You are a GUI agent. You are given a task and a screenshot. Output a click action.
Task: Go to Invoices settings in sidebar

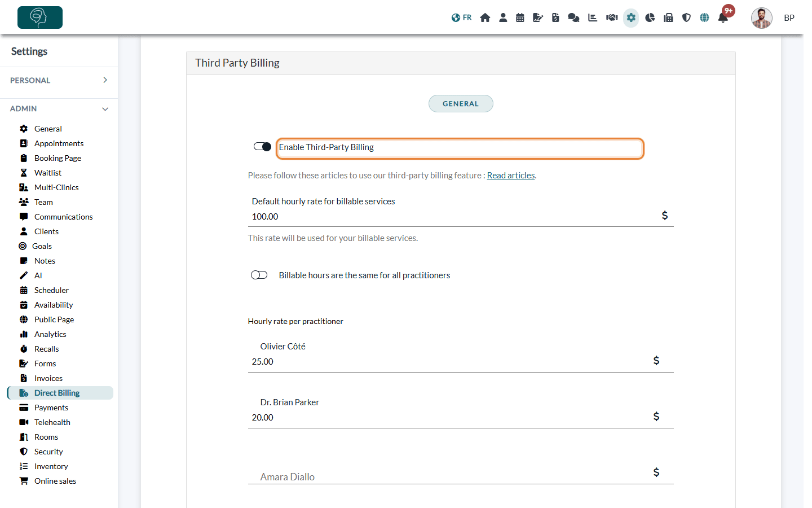(x=48, y=378)
